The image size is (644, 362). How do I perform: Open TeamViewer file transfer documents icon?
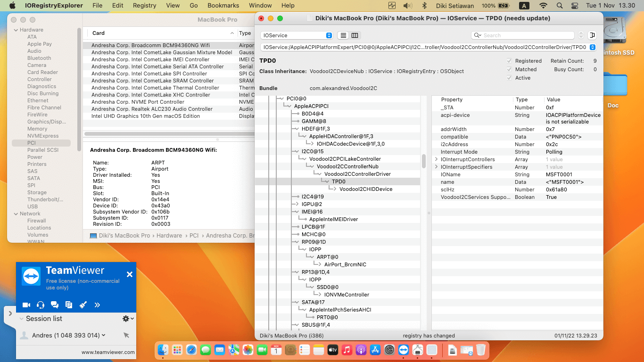tap(69, 305)
